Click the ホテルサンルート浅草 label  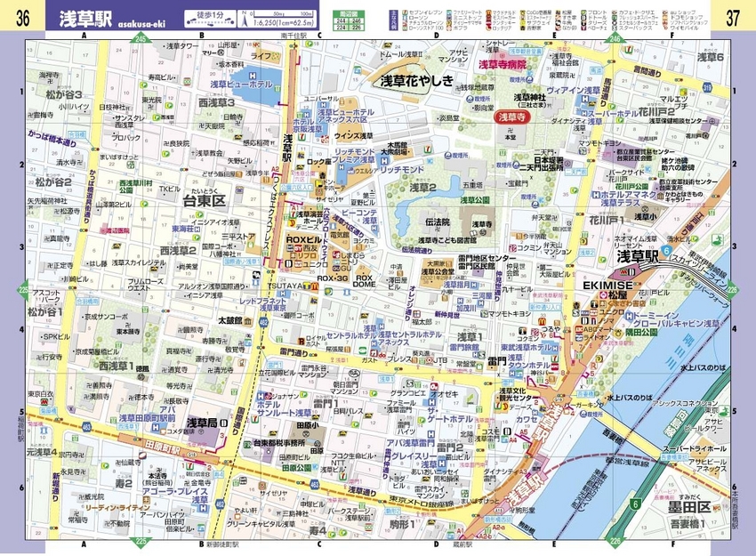point(284,409)
